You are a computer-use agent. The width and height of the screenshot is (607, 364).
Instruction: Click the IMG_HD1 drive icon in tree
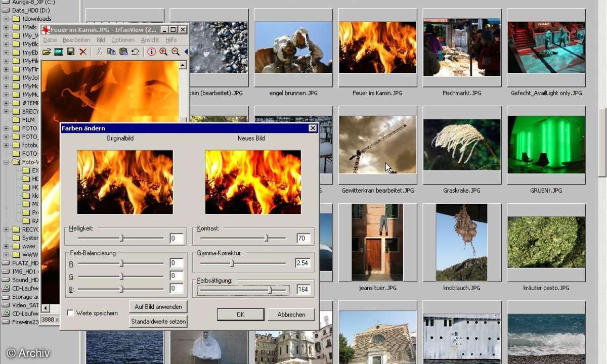(x=6, y=271)
